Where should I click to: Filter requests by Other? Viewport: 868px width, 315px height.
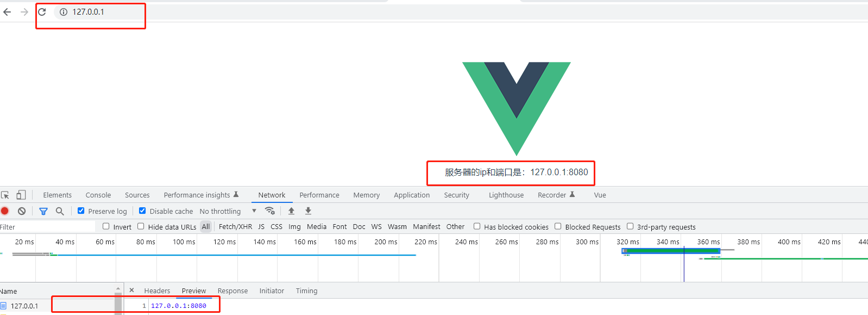click(455, 227)
